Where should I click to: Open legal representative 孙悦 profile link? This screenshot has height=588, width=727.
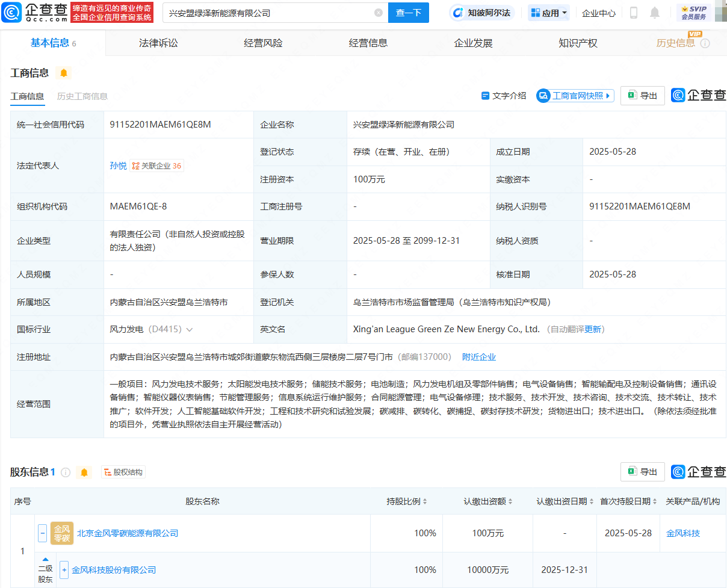pos(118,166)
